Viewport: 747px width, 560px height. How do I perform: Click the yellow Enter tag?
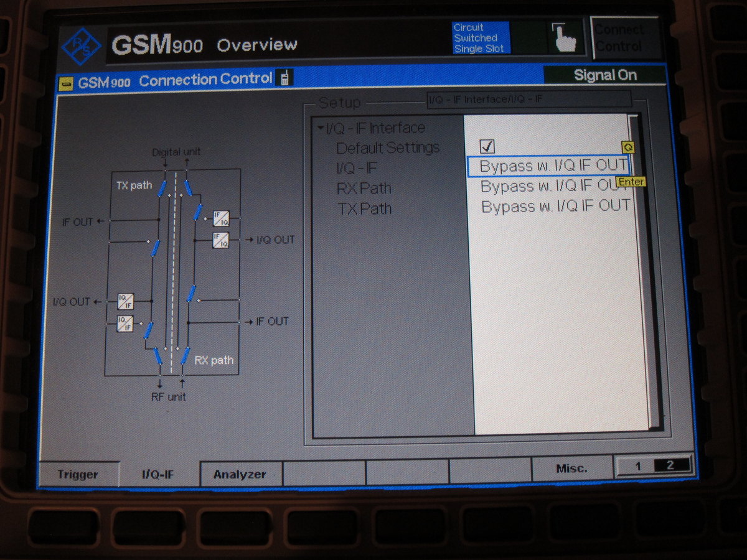click(x=631, y=182)
